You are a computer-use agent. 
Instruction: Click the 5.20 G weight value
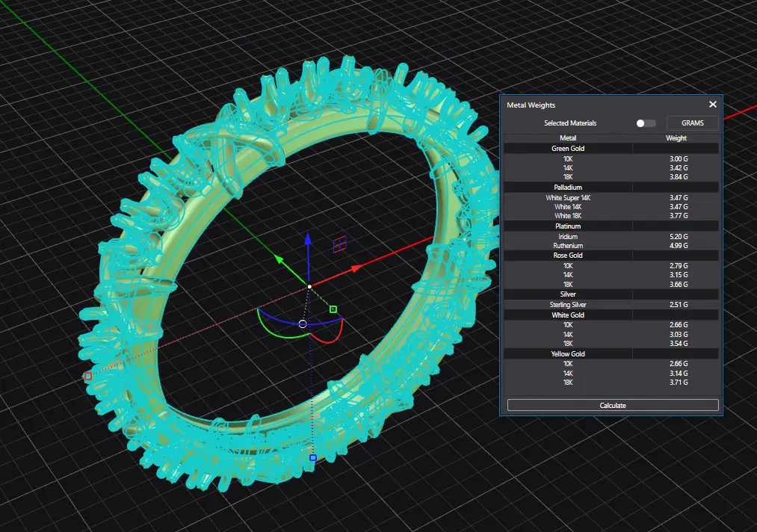679,237
